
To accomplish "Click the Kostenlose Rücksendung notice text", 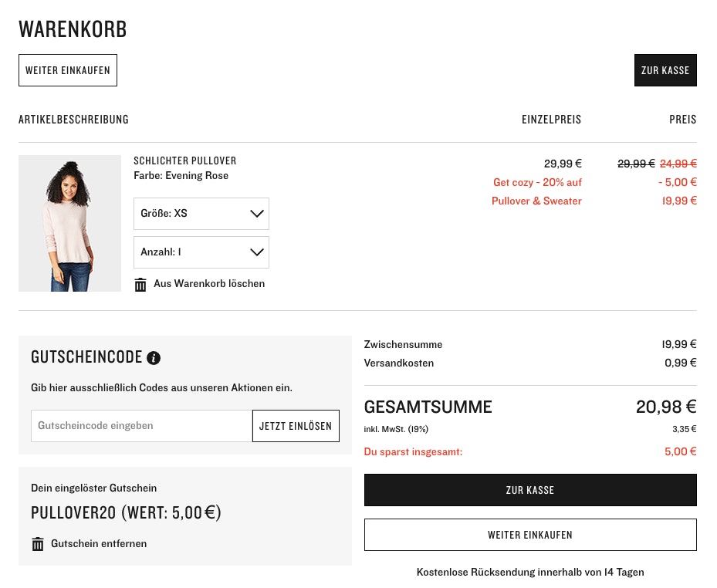I will (x=530, y=573).
